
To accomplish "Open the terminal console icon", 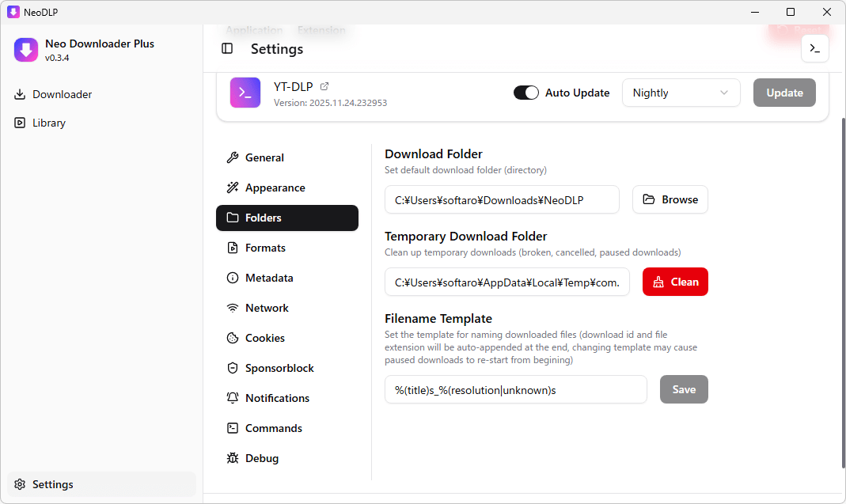I will [x=814, y=49].
